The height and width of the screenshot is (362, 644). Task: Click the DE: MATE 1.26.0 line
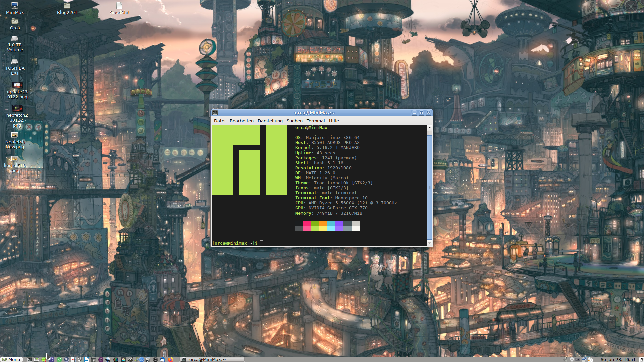(315, 173)
